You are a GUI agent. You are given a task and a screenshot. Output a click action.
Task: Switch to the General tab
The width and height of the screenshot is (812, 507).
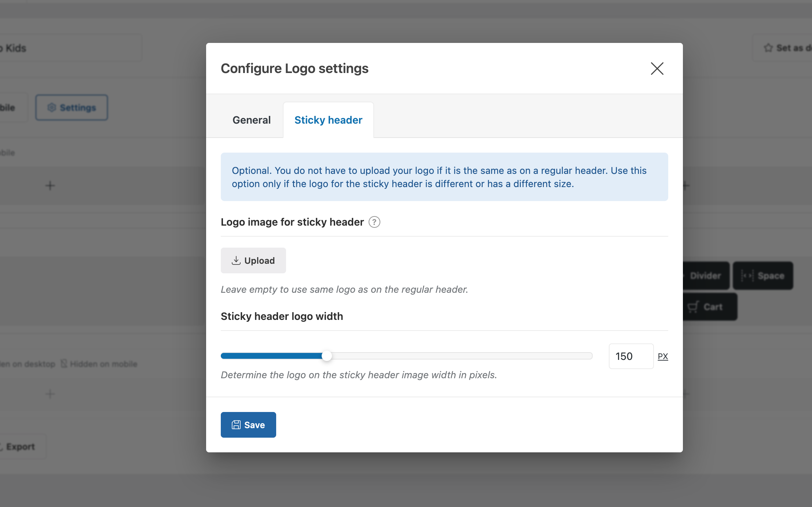252,120
